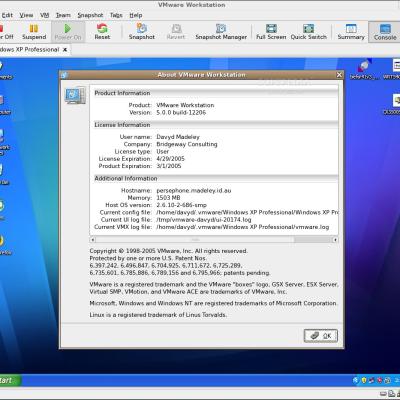The width and height of the screenshot is (400, 400).
Task: Click the horizontal scrollbar thumb in About dialog
Action: (195, 239)
